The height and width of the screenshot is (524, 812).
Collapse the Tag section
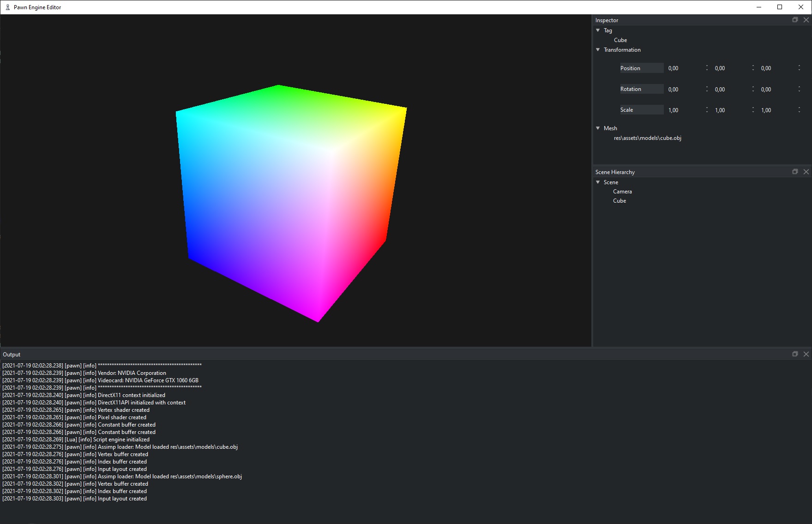coord(598,30)
